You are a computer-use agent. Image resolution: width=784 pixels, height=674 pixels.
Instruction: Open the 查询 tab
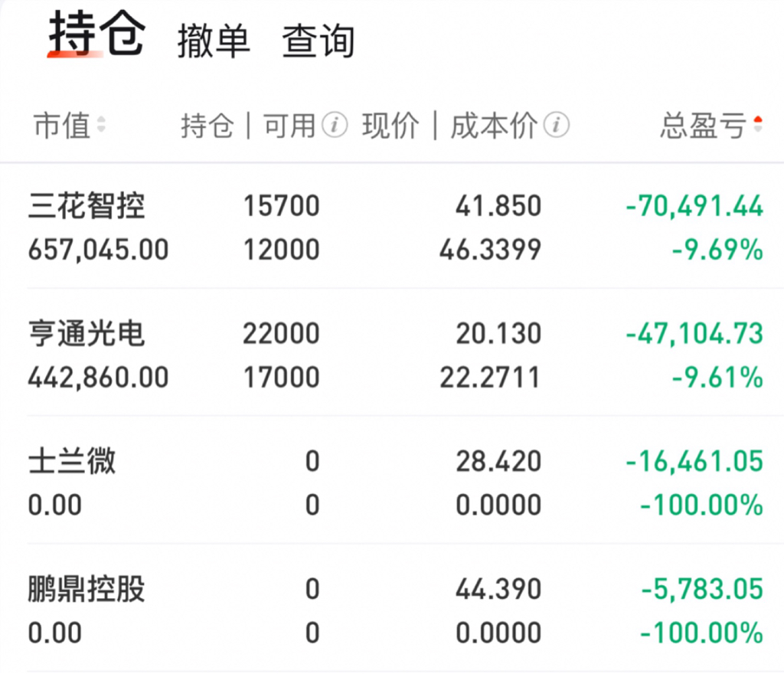pos(318,41)
